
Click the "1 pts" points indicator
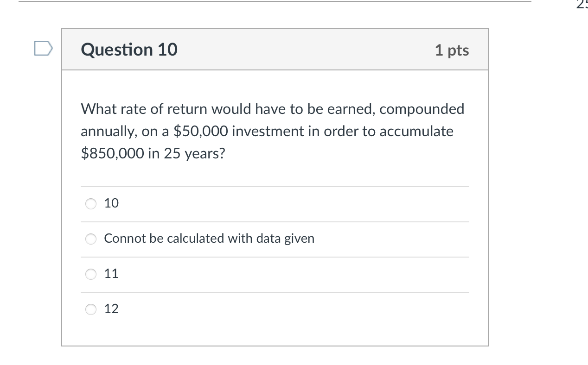pos(452,50)
